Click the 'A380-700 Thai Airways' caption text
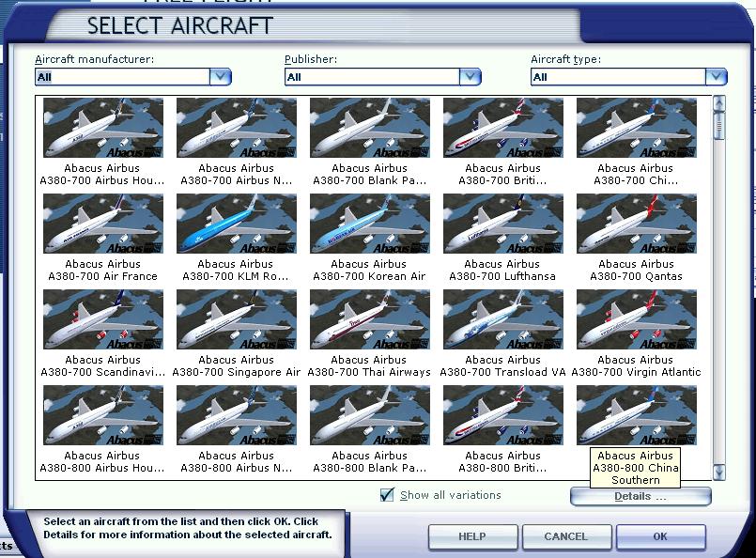Screen dimensions: 756x558 (x=369, y=372)
